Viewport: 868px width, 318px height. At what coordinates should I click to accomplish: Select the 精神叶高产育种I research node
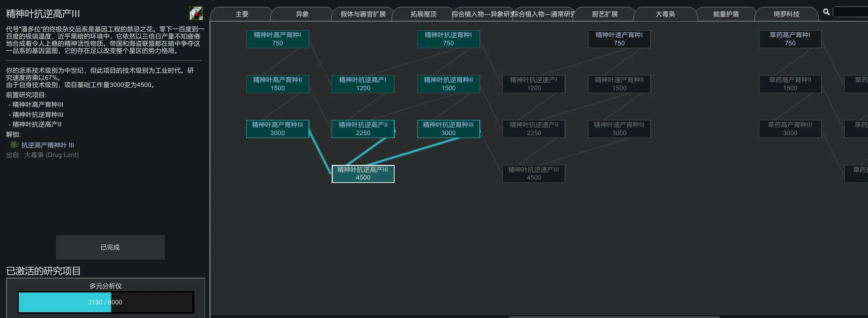pos(277,39)
